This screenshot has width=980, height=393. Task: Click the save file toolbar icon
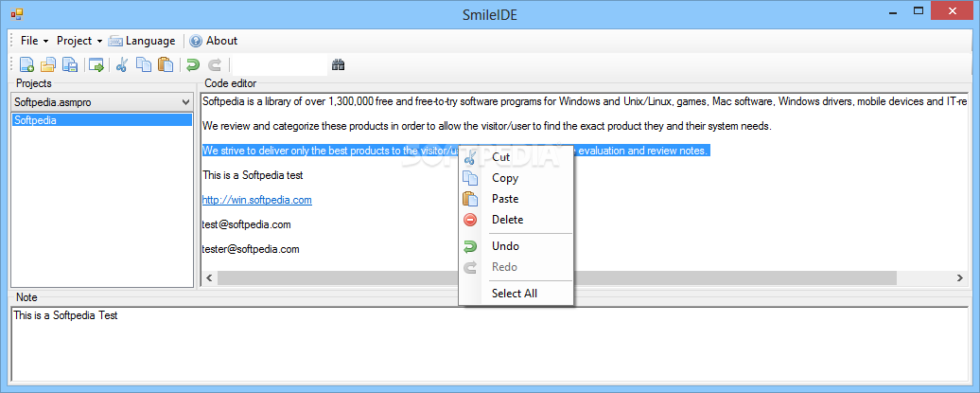(69, 64)
